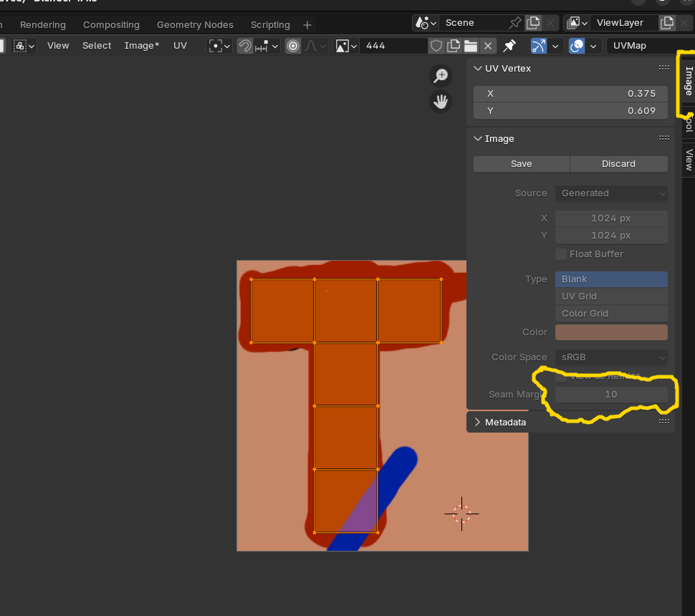Pin the image with the pushpin icon

509,46
